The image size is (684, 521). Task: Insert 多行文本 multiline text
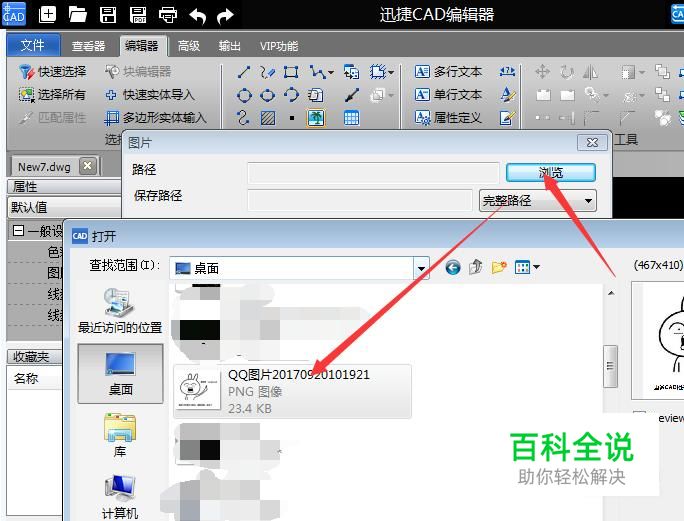click(448, 72)
